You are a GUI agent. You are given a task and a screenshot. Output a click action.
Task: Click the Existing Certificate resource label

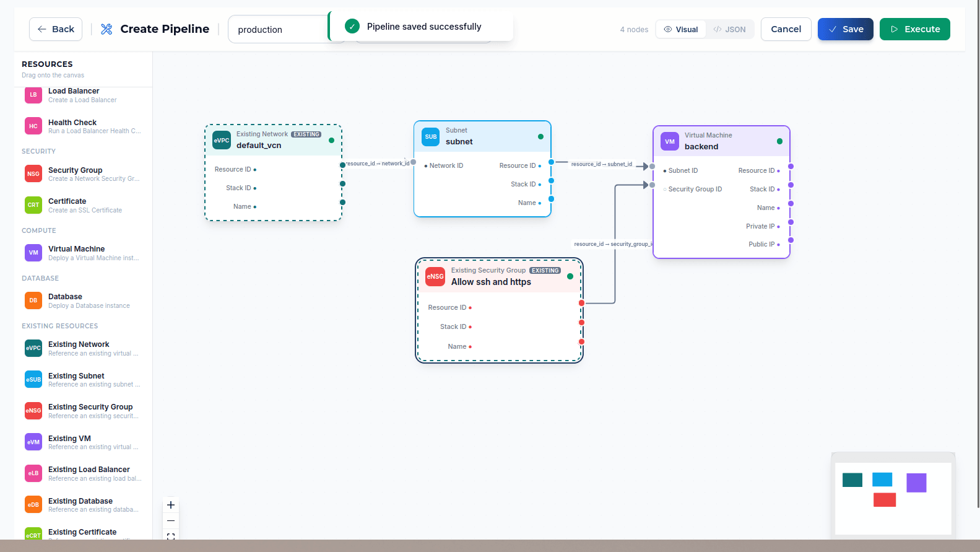[82, 532]
